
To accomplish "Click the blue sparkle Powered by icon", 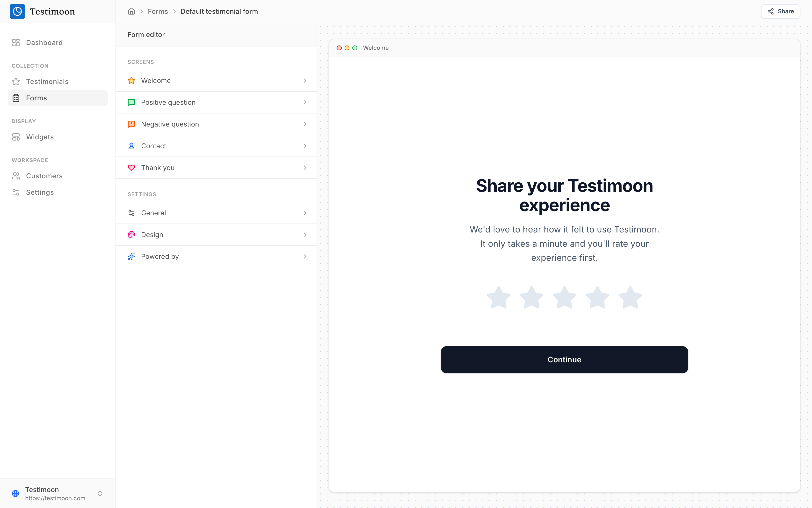I will 131,257.
